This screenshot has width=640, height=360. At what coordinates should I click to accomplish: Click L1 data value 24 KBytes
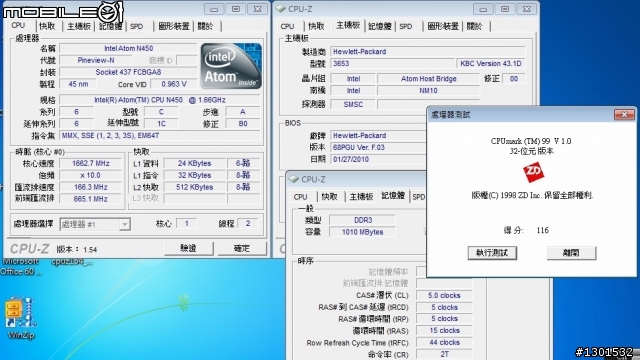(195, 163)
